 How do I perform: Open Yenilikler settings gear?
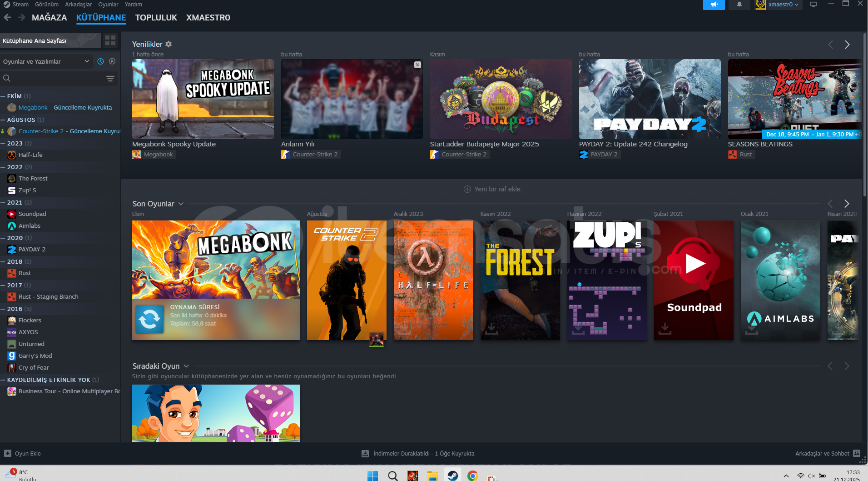tap(169, 44)
